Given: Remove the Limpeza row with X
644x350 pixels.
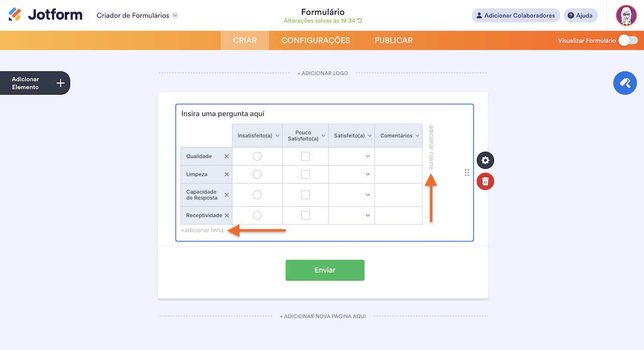Looking at the screenshot, I should [226, 174].
